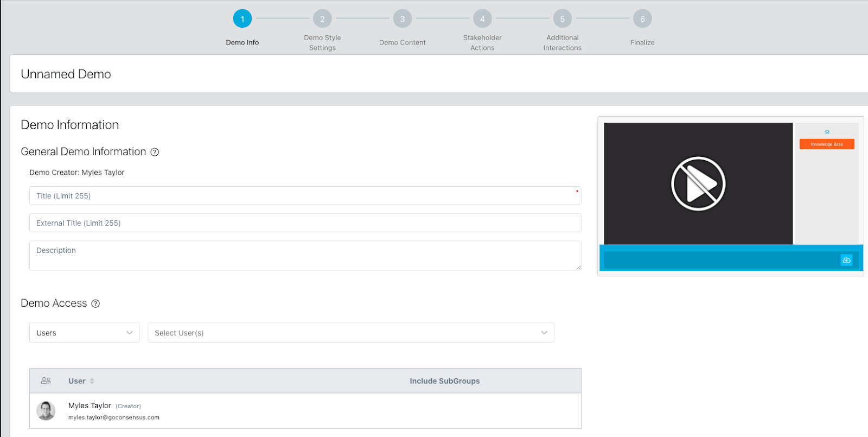Open help for General Demo Information
The width and height of the screenshot is (868, 437).
click(155, 152)
